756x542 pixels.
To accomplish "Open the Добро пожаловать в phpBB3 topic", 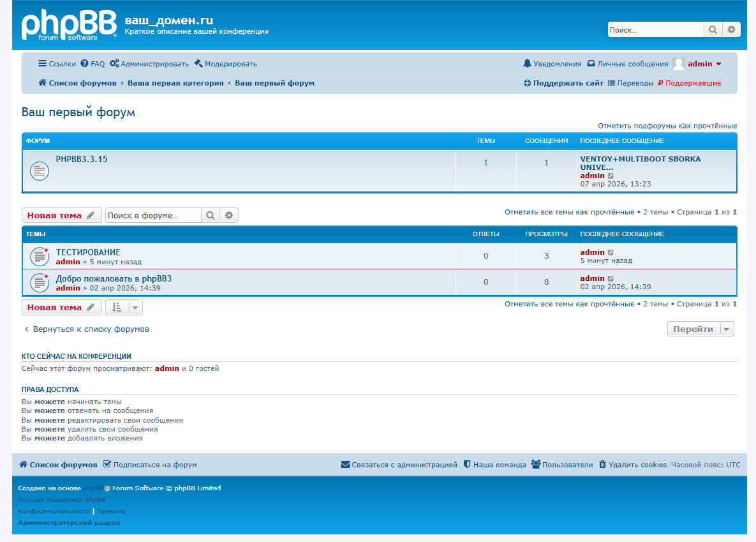I will point(114,278).
